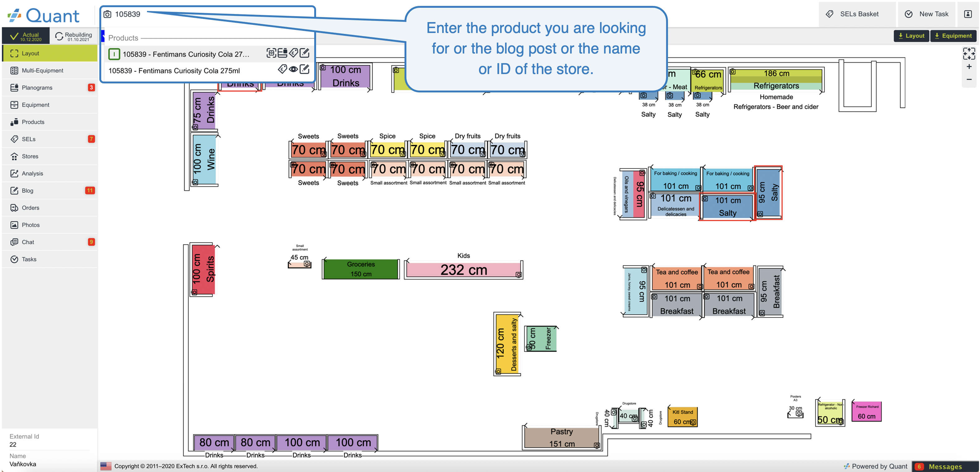Screen dimensions: 980x472
Task: Switch to the Rebuilding 01.10.2021 version
Action: click(x=73, y=36)
